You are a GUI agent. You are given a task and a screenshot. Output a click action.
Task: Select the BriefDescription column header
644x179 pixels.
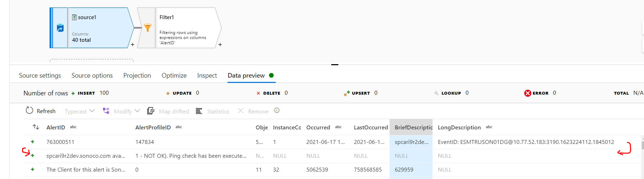[x=411, y=127]
